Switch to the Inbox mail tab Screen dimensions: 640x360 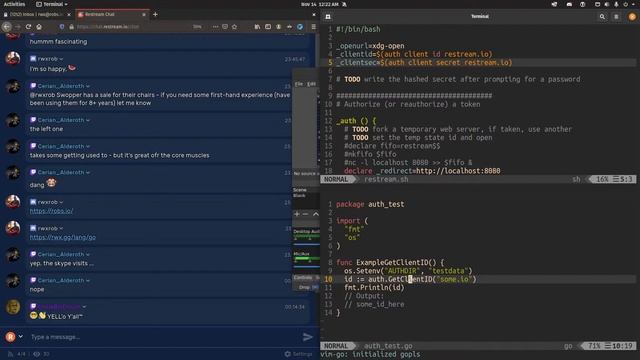37,14
